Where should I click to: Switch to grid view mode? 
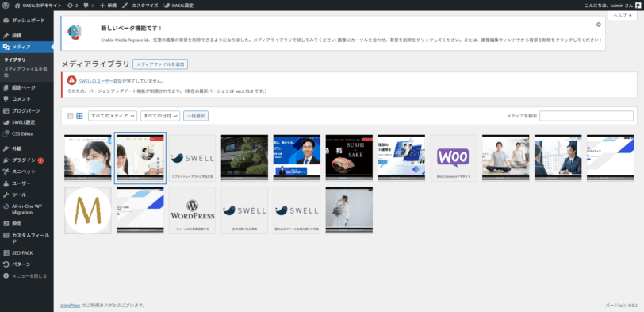pyautogui.click(x=79, y=116)
